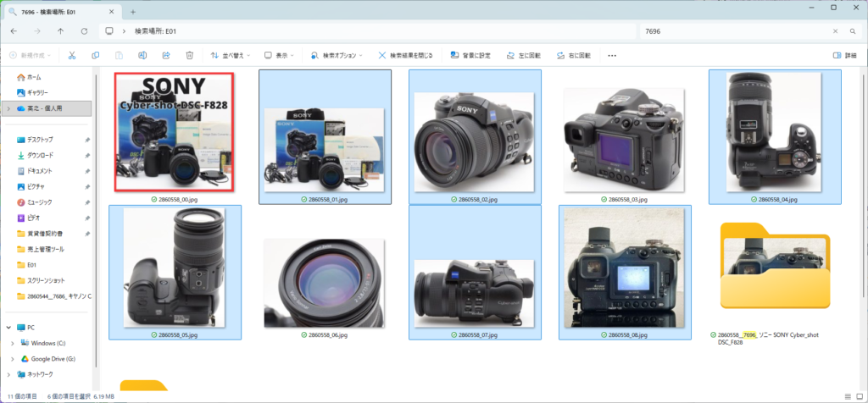The height and width of the screenshot is (403, 868).
Task: Open the 検索オプション dropdown
Action: click(x=337, y=55)
